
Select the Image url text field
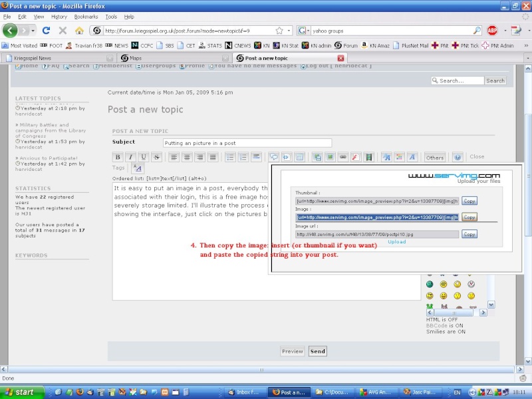click(x=377, y=234)
